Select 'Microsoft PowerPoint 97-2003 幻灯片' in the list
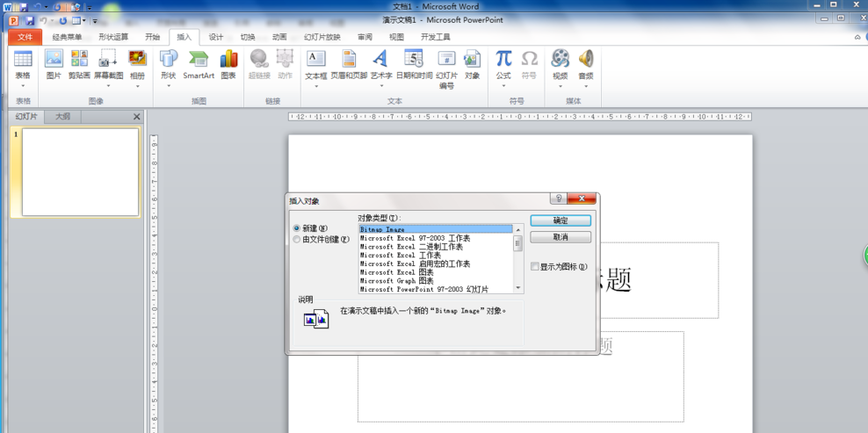Viewport: 868px width, 433px height. click(x=436, y=289)
